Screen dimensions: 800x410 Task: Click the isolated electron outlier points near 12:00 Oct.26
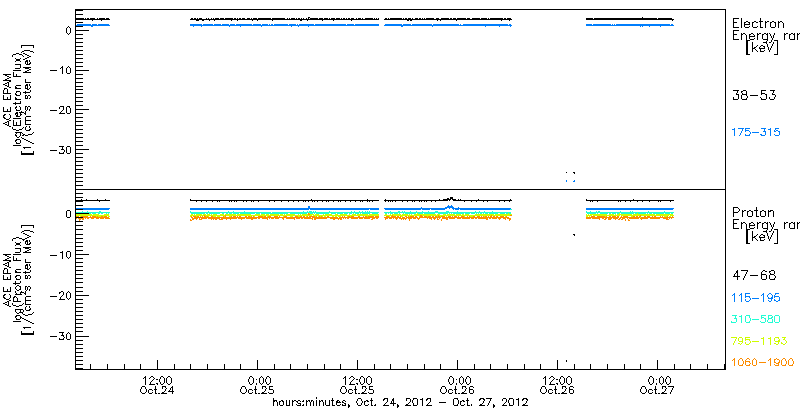pos(570,177)
